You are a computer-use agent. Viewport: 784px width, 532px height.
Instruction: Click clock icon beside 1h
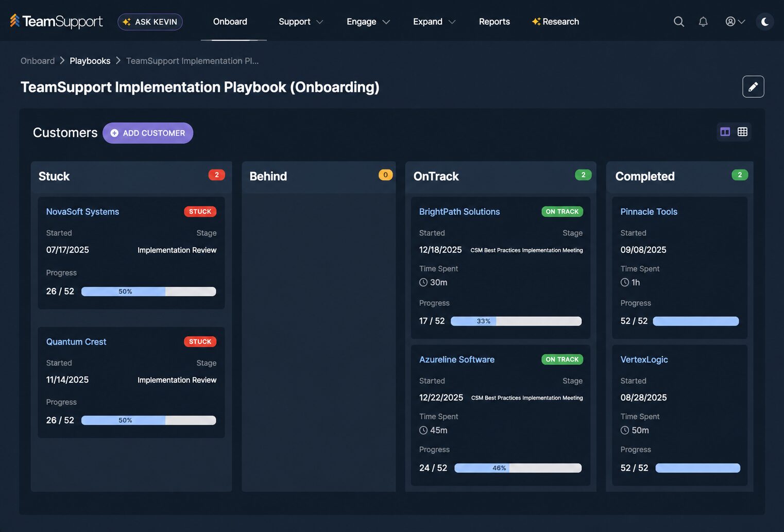[x=625, y=282]
